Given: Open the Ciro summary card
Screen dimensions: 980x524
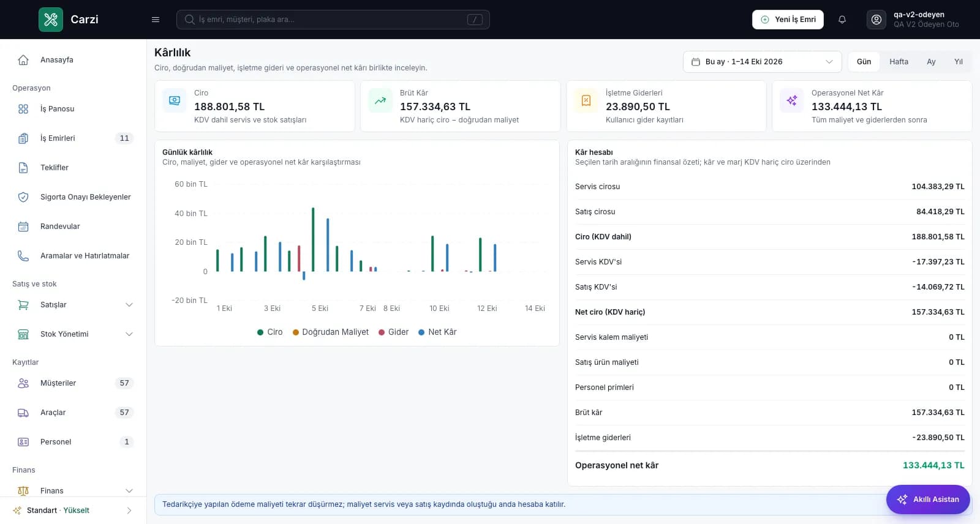Looking at the screenshot, I should click(x=255, y=106).
